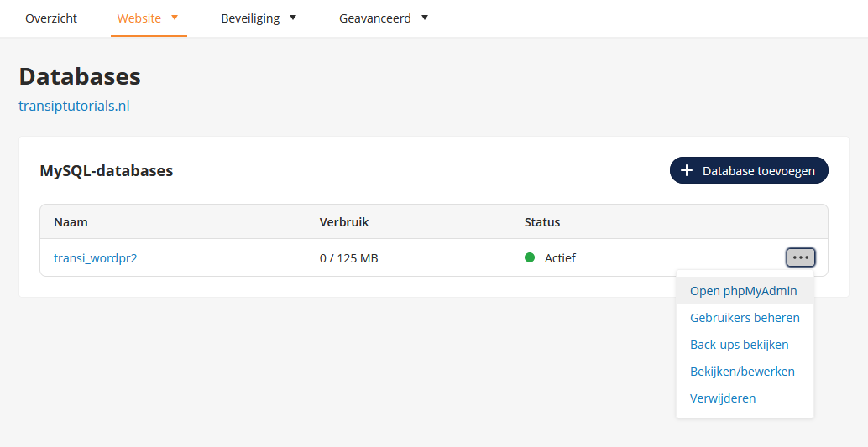
Task: Click the Database toevoegen button
Action: [x=749, y=170]
